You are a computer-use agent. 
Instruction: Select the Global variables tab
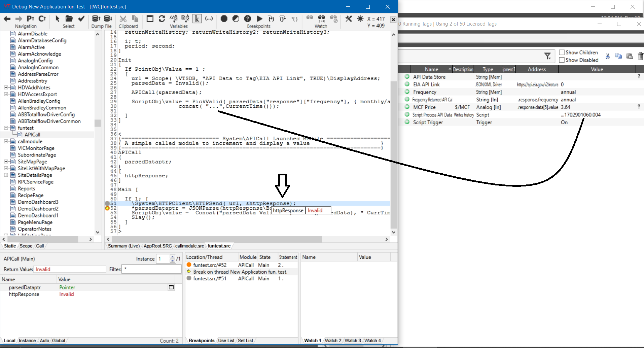click(59, 341)
